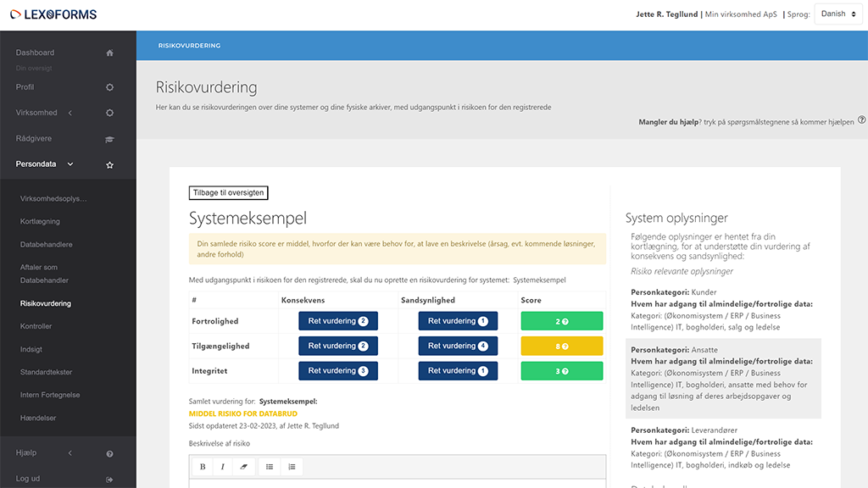
Task: Open the graduation cap icon for Rådgivere
Action: click(108, 137)
